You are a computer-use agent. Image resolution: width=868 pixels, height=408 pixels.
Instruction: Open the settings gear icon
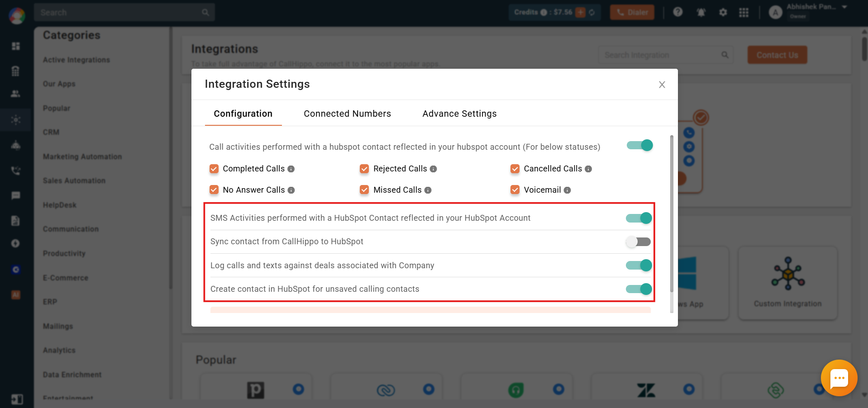click(723, 12)
